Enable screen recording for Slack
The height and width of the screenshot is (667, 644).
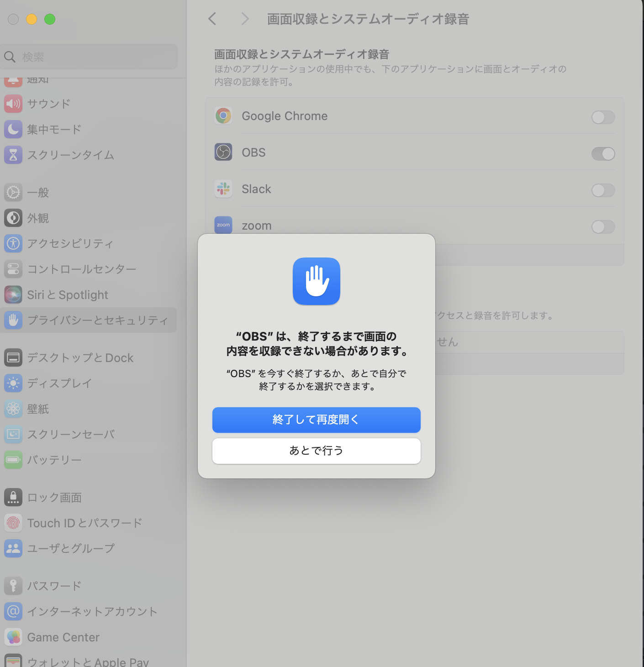603,190
